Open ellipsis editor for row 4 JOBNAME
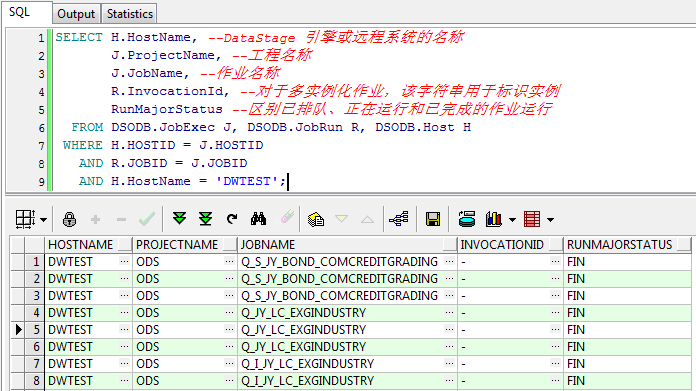Image resolution: width=696 pixels, height=391 pixels. point(449,312)
